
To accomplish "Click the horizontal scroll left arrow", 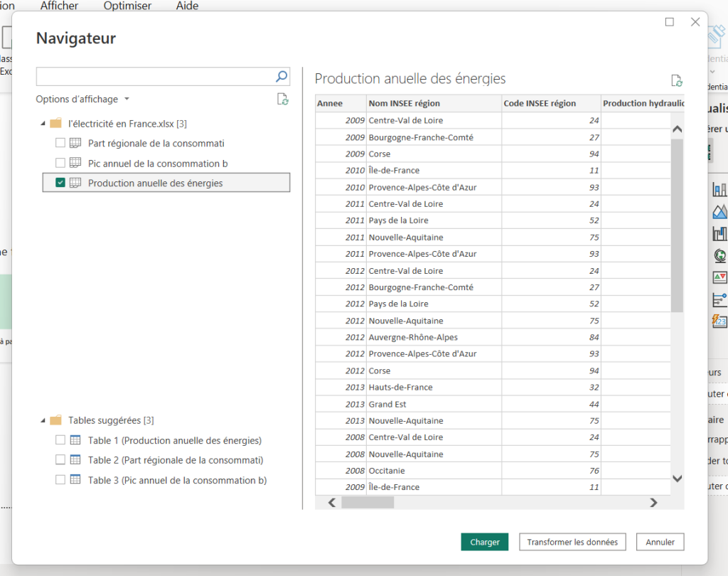I will [332, 503].
